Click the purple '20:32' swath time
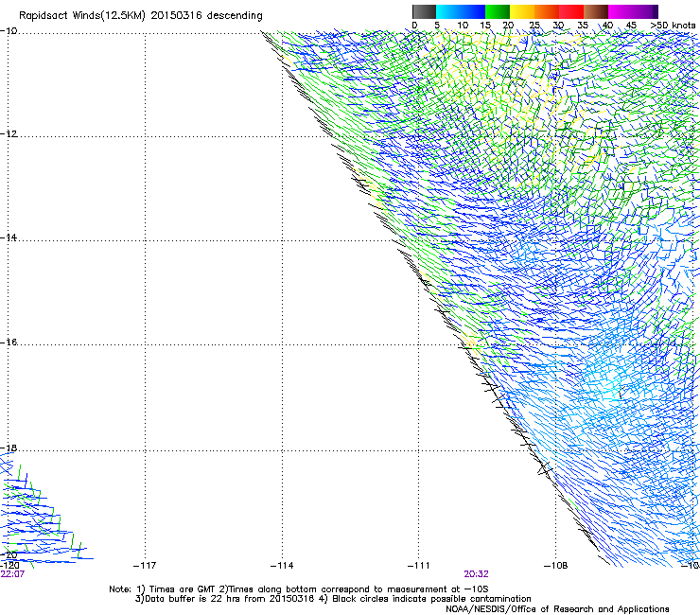This screenshot has width=700, height=615. pos(476,574)
